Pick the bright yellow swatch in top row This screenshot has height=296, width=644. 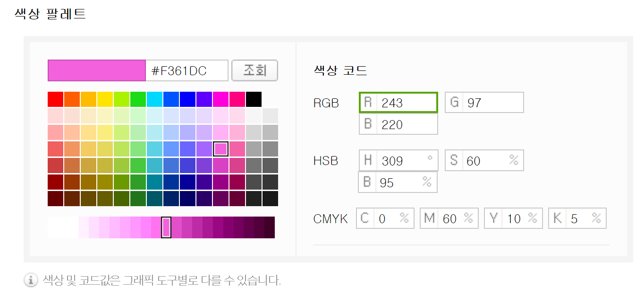(x=105, y=99)
